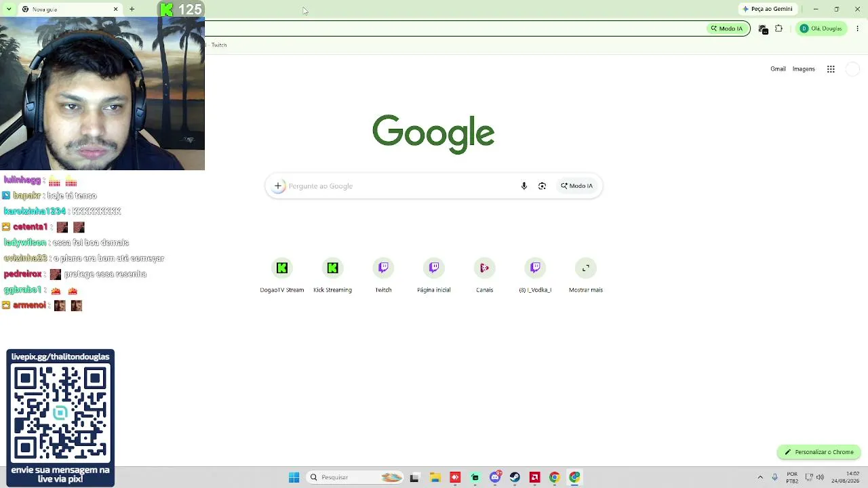Open the Extensions puzzle icon
868x488 pixels.
(778, 28)
